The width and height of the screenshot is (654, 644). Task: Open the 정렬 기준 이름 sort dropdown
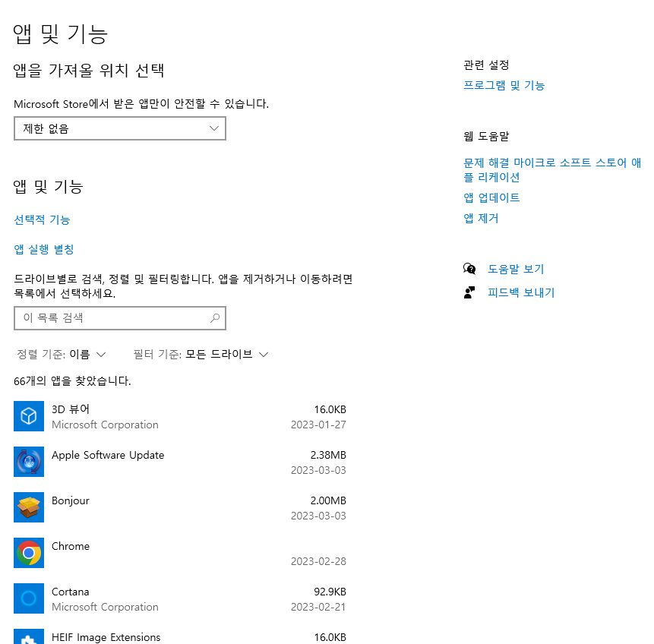coord(61,355)
